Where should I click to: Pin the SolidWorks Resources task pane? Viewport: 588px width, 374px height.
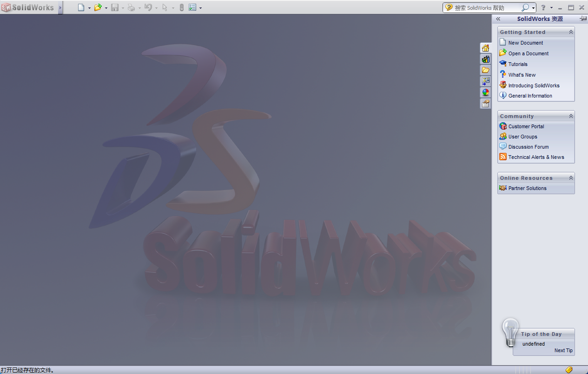coord(583,19)
